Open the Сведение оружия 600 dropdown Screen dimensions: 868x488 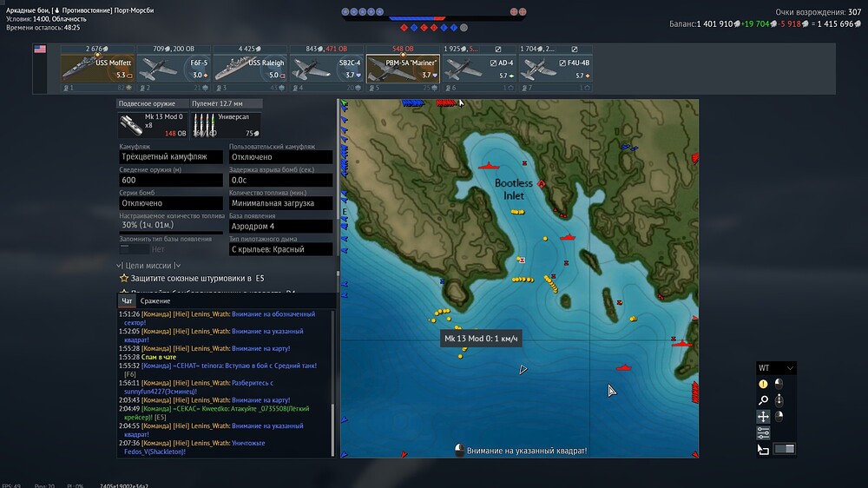pos(170,180)
